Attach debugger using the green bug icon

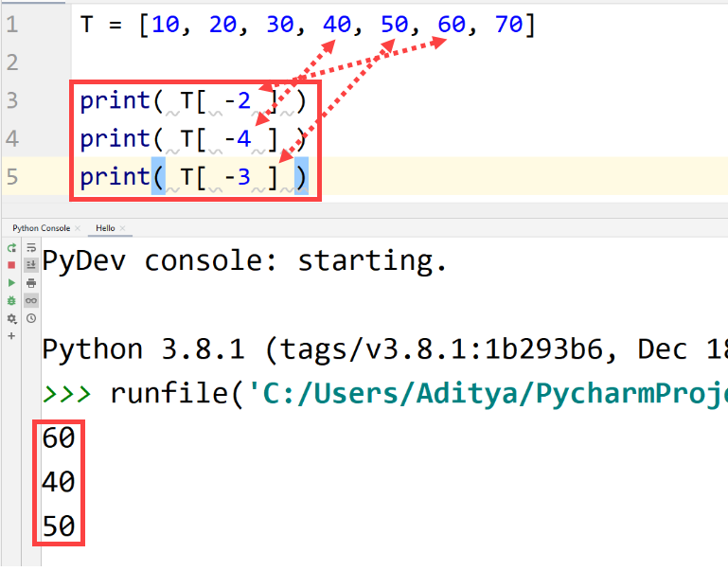pos(11,301)
